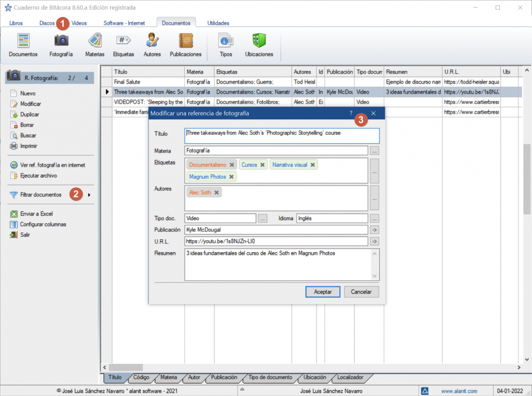Expand the Filtrar documentos submenu
This screenshot has width=532, height=396.
(89, 195)
